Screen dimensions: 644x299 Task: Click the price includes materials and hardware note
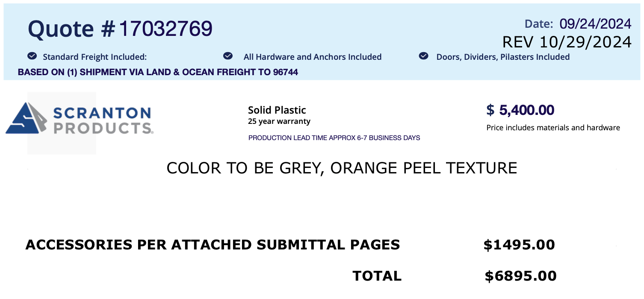553,128
